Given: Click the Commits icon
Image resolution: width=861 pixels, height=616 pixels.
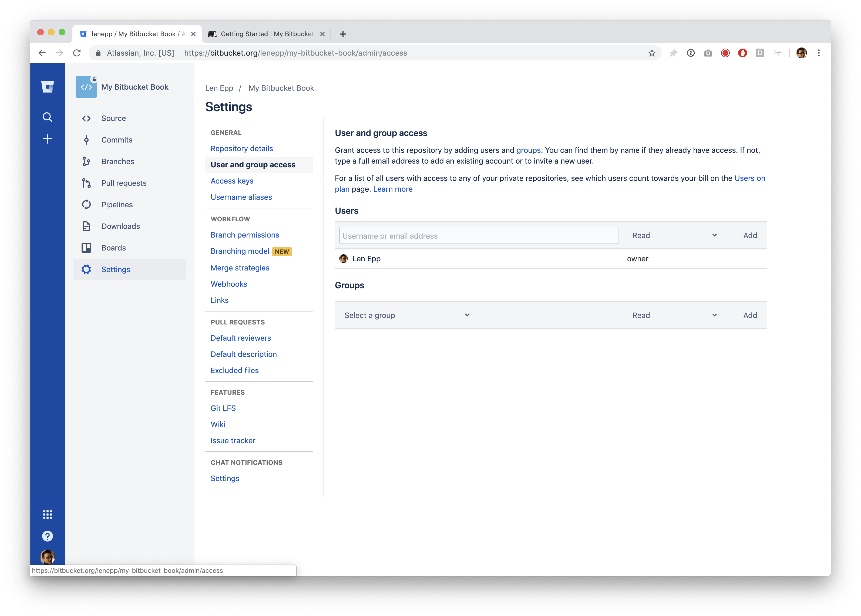Looking at the screenshot, I should click(x=86, y=140).
